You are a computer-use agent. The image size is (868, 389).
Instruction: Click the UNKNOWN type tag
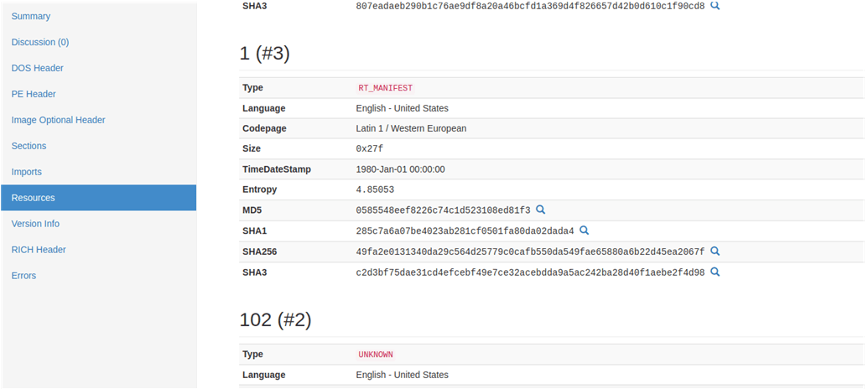tap(376, 354)
